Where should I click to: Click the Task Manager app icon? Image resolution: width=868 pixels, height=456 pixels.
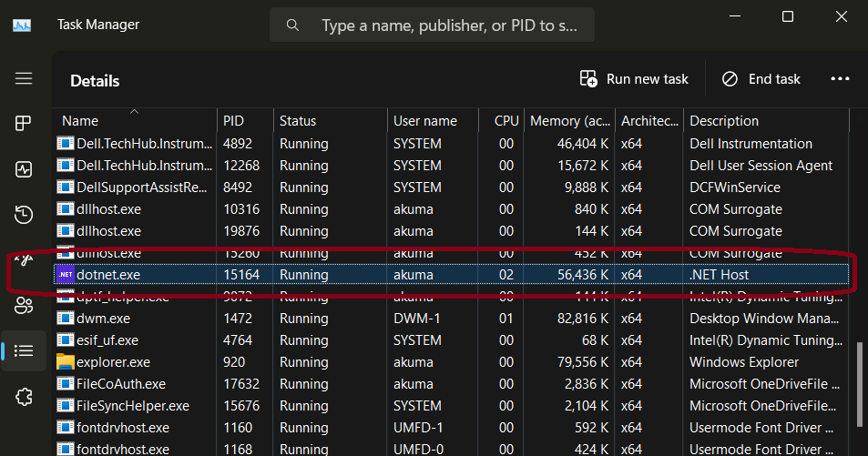tap(22, 25)
